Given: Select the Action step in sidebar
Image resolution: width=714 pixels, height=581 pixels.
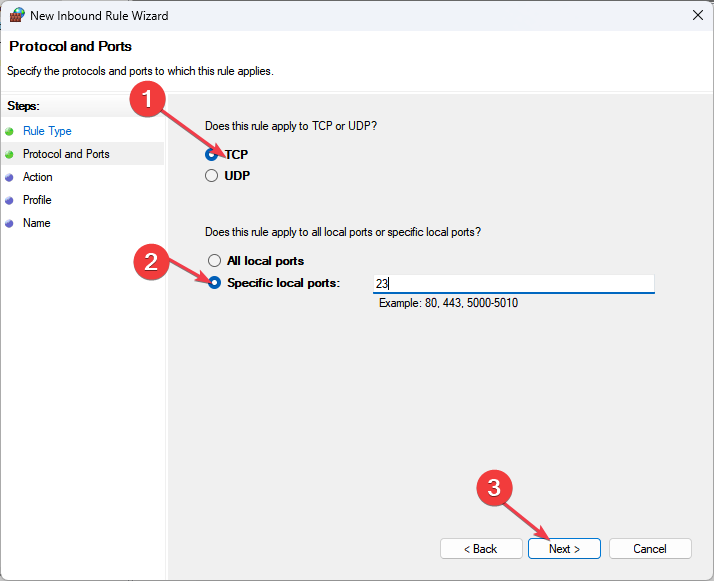Looking at the screenshot, I should (x=37, y=177).
